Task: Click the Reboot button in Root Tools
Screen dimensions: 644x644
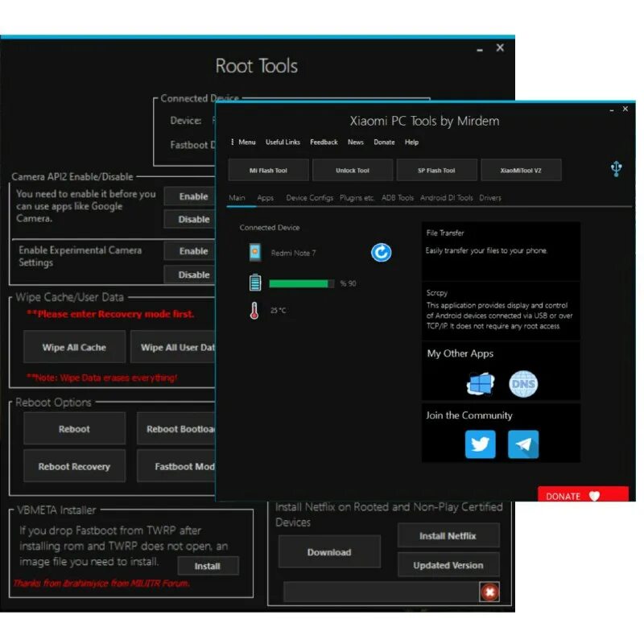Action: pos(74,429)
